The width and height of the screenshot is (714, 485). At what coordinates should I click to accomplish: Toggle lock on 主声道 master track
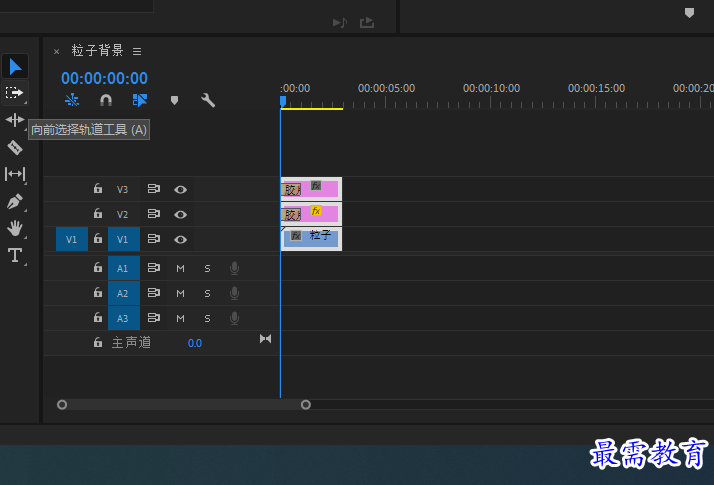pyautogui.click(x=97, y=342)
